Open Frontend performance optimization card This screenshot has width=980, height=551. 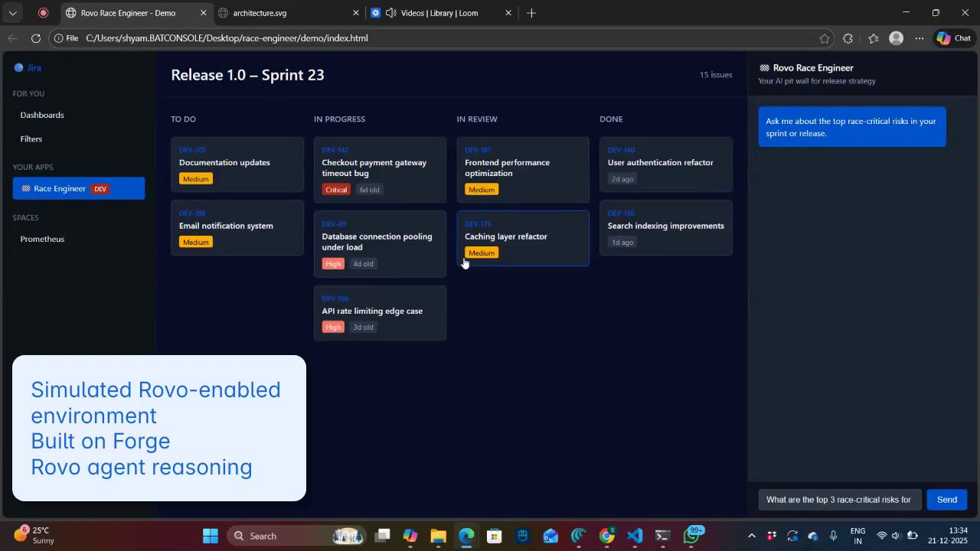pos(523,170)
